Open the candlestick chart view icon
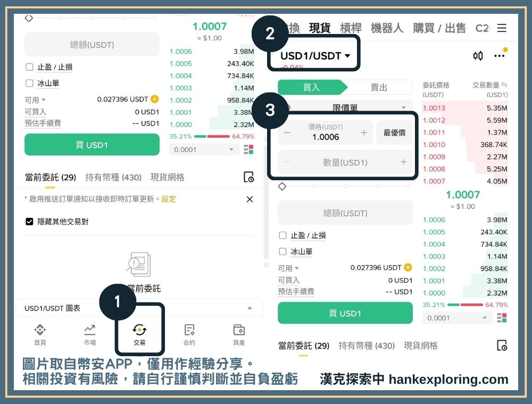Viewport: 532px width, 404px height. tap(478, 55)
